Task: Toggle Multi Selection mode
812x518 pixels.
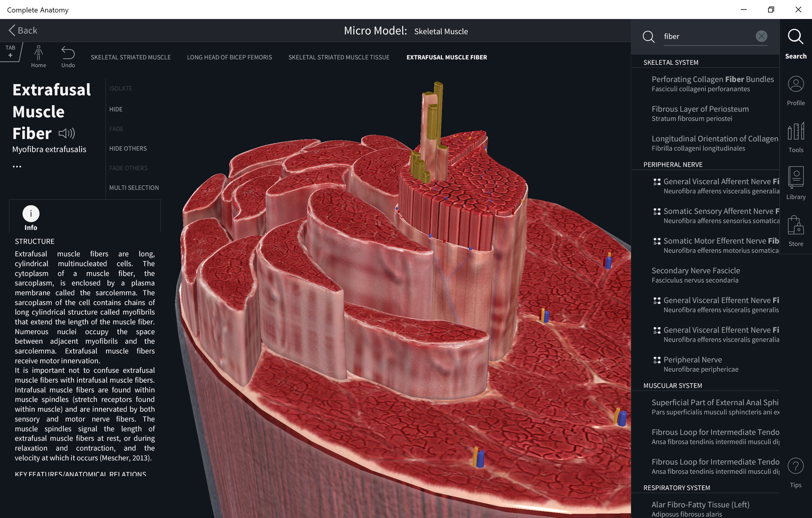Action: pos(134,188)
